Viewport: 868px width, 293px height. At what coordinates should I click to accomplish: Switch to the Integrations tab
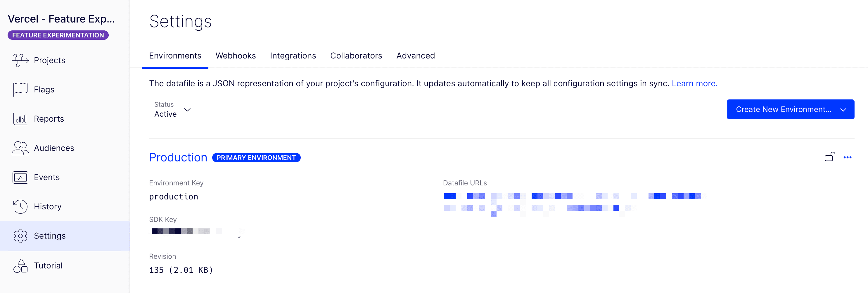(x=293, y=56)
